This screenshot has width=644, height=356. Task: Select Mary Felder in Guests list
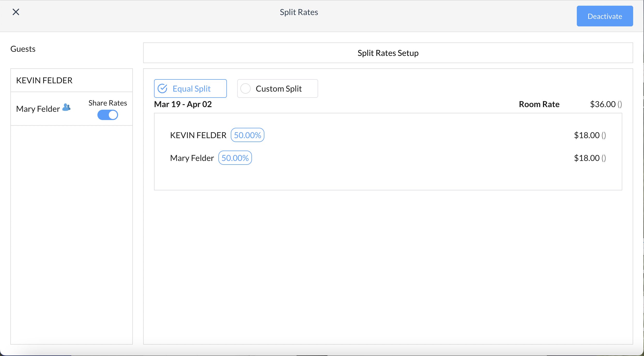(38, 109)
